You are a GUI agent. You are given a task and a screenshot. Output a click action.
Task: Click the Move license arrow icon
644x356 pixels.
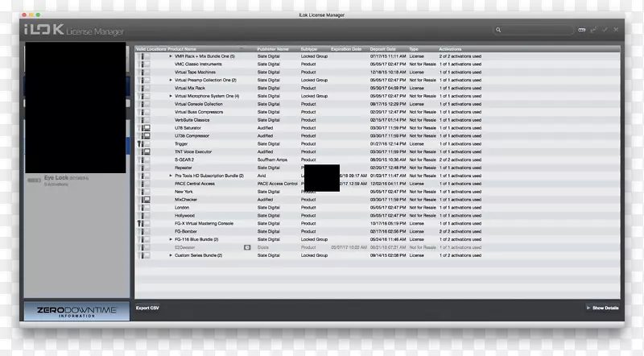coord(593,30)
